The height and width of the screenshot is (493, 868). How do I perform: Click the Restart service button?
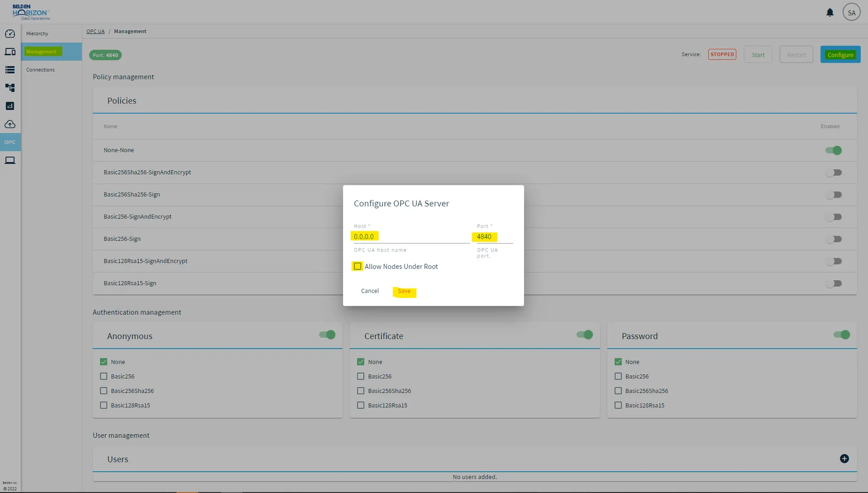coord(796,54)
